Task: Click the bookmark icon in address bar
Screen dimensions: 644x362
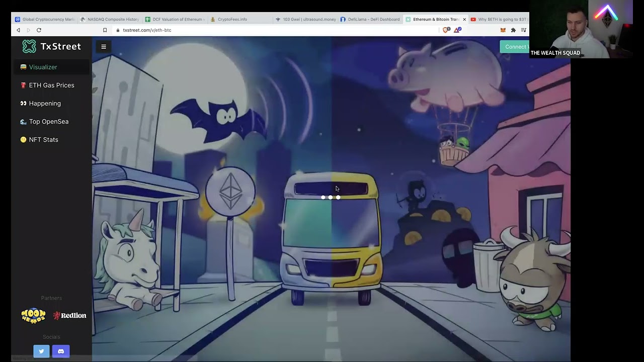Action: (105, 30)
